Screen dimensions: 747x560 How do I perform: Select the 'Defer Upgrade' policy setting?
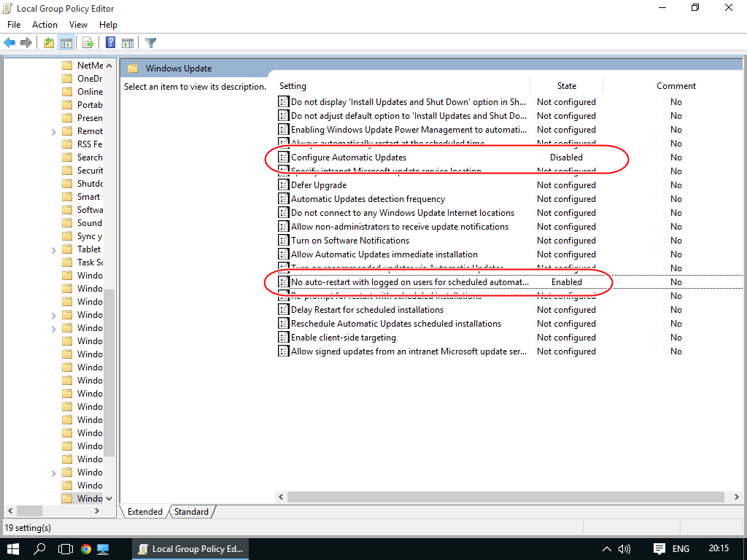pos(319,185)
